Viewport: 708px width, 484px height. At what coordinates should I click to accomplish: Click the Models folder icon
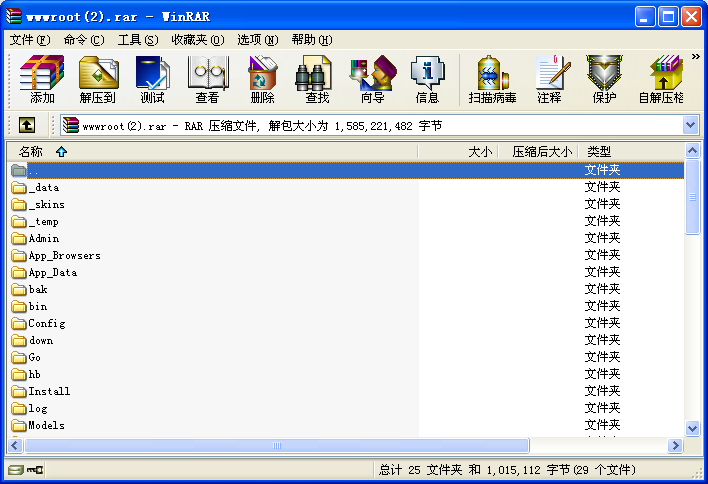(19, 425)
